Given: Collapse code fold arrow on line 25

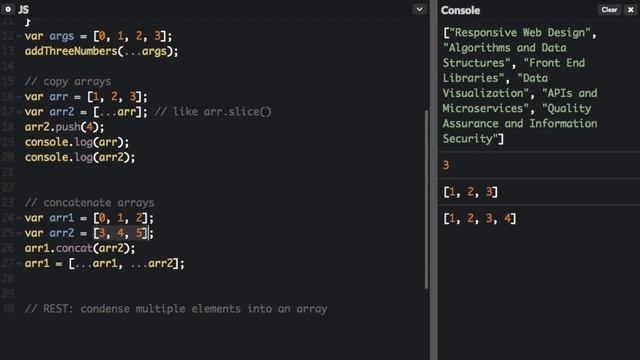Looking at the screenshot, I should 19,233.
